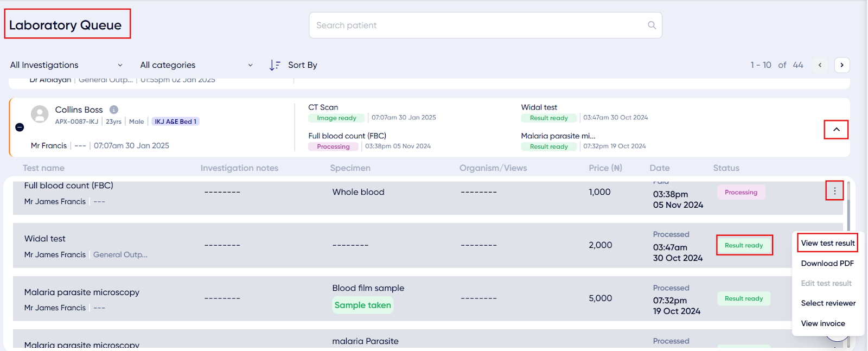Click the info icon beside Collins Boss
This screenshot has height=351, width=868.
pyautogui.click(x=114, y=110)
